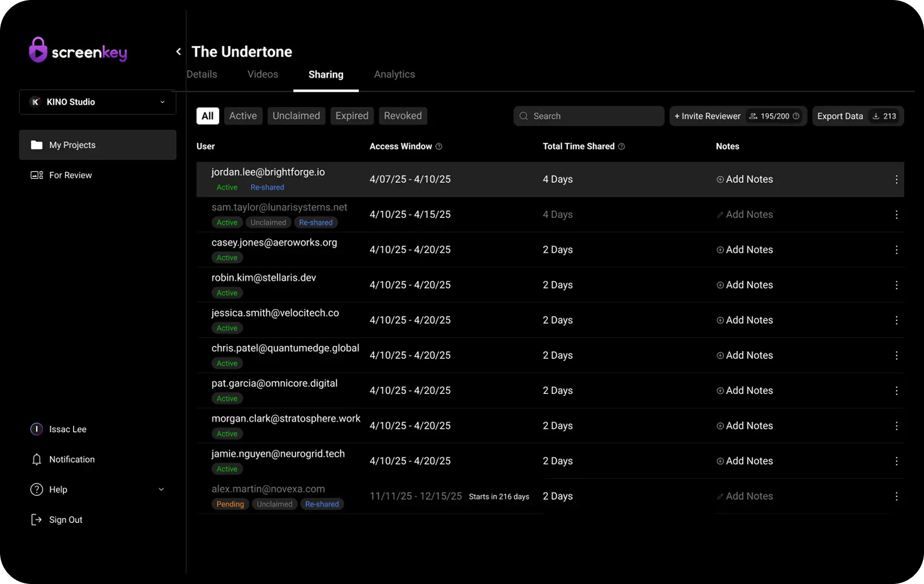Open the KINO Studio workspace dropdown
This screenshot has width=924, height=584.
(97, 102)
